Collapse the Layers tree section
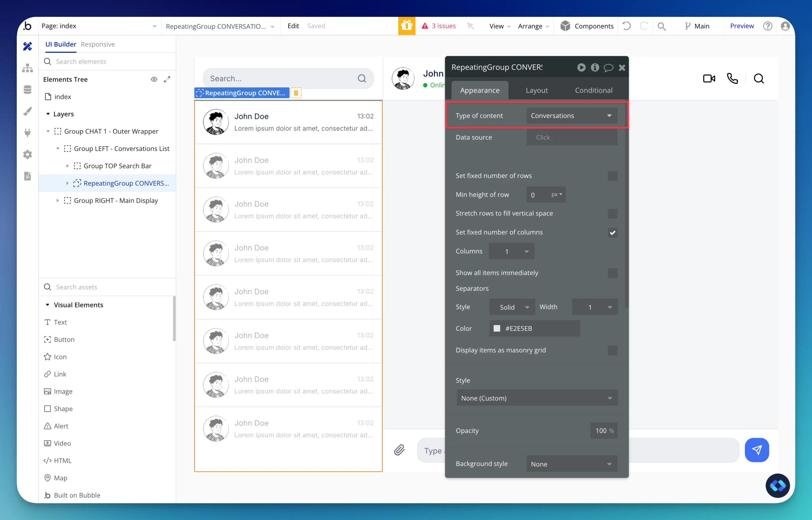812x520 pixels. tap(48, 114)
